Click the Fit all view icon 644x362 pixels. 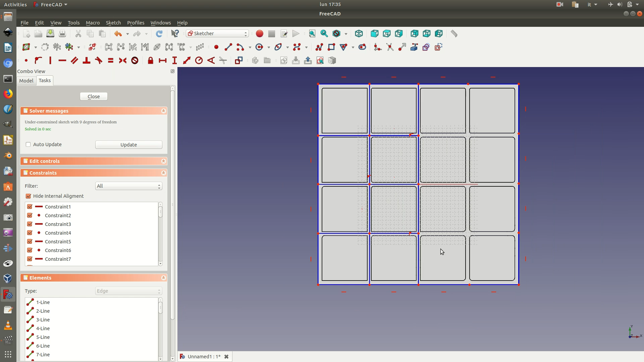coord(312,34)
